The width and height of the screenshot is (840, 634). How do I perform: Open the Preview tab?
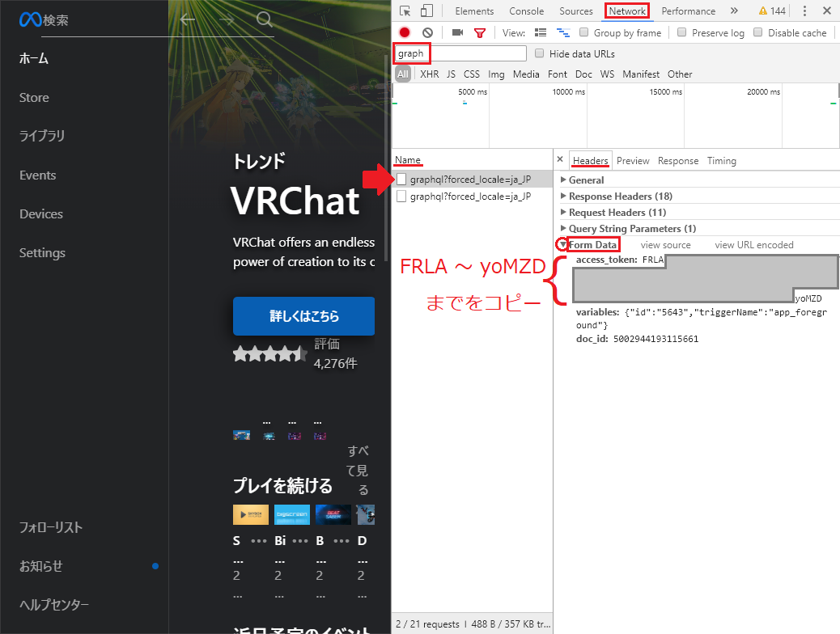[633, 160]
